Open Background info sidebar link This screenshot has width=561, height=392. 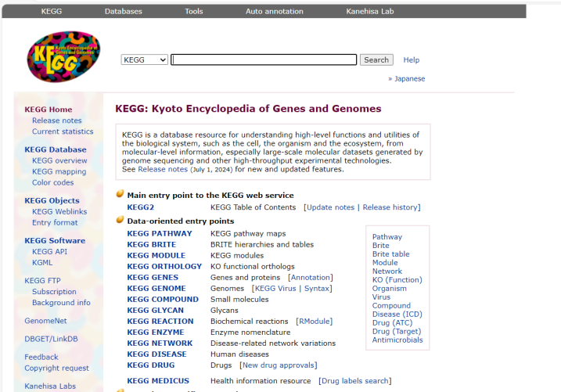pyautogui.click(x=61, y=303)
